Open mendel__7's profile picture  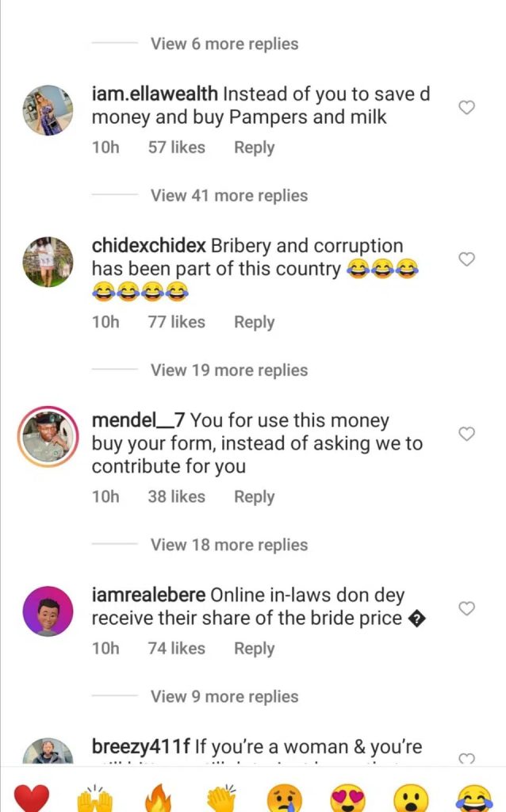[x=48, y=437]
